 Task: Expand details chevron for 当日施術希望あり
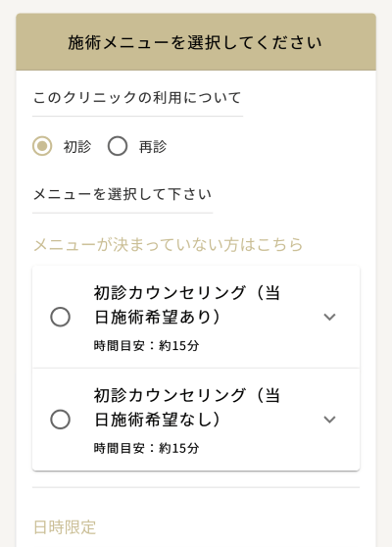click(x=329, y=317)
